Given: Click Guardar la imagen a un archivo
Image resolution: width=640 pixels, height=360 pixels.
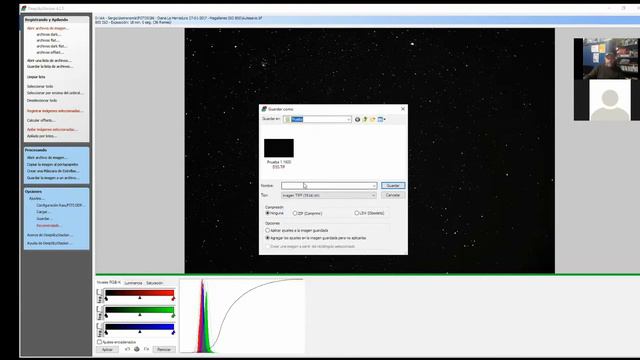Looking at the screenshot, I should [x=53, y=178].
